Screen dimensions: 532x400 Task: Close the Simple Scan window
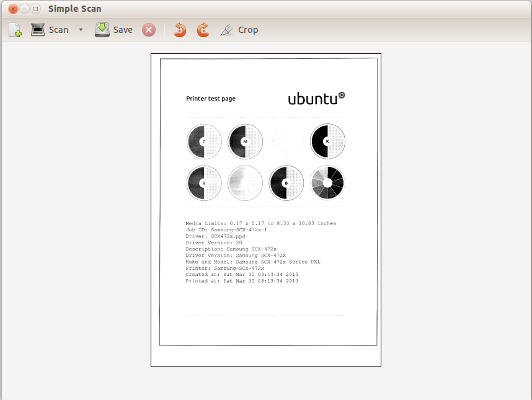coord(13,9)
